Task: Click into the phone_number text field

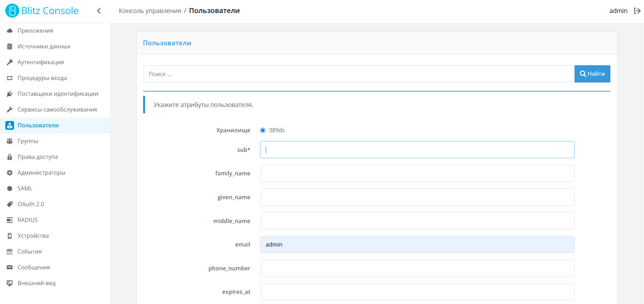Action: (417, 268)
